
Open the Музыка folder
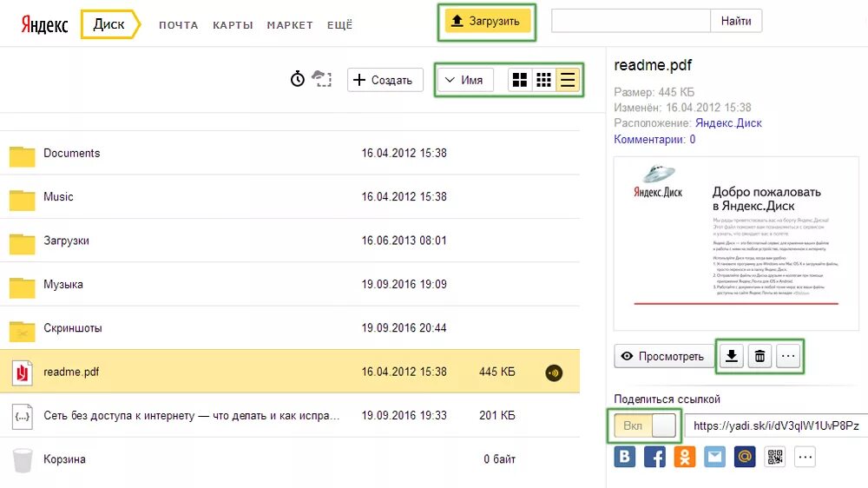click(290, 284)
